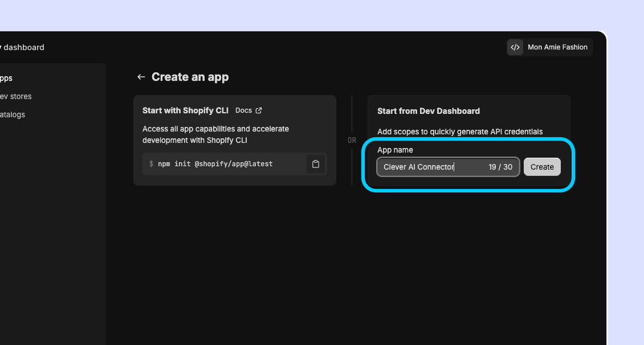Open Dev stores in the sidebar

[15, 96]
